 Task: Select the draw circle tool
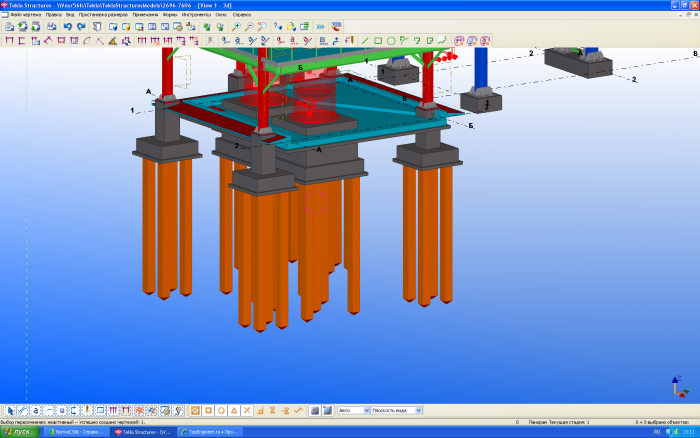click(x=391, y=41)
